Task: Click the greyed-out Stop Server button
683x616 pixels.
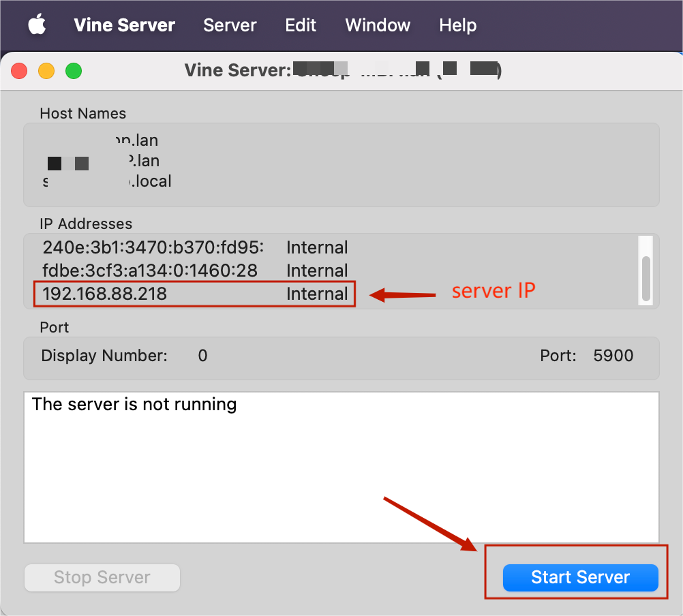Action: pyautogui.click(x=102, y=577)
